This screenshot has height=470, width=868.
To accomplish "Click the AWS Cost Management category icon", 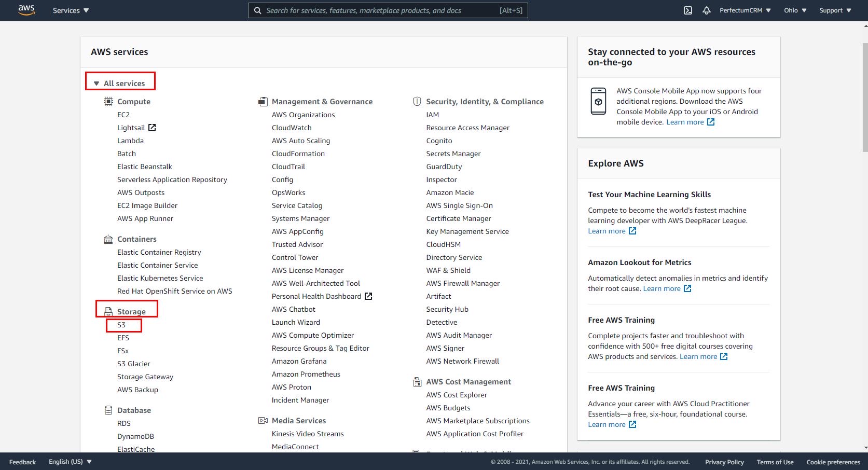I will [417, 382].
